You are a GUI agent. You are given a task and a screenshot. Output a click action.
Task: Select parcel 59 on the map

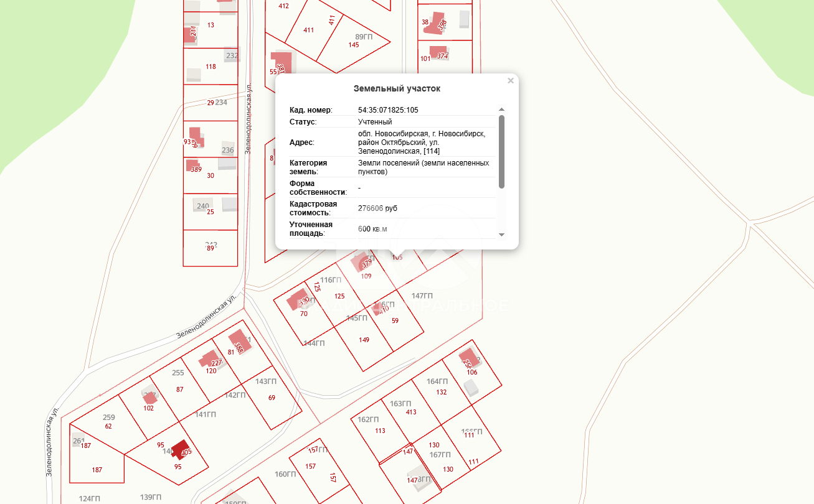coord(395,321)
